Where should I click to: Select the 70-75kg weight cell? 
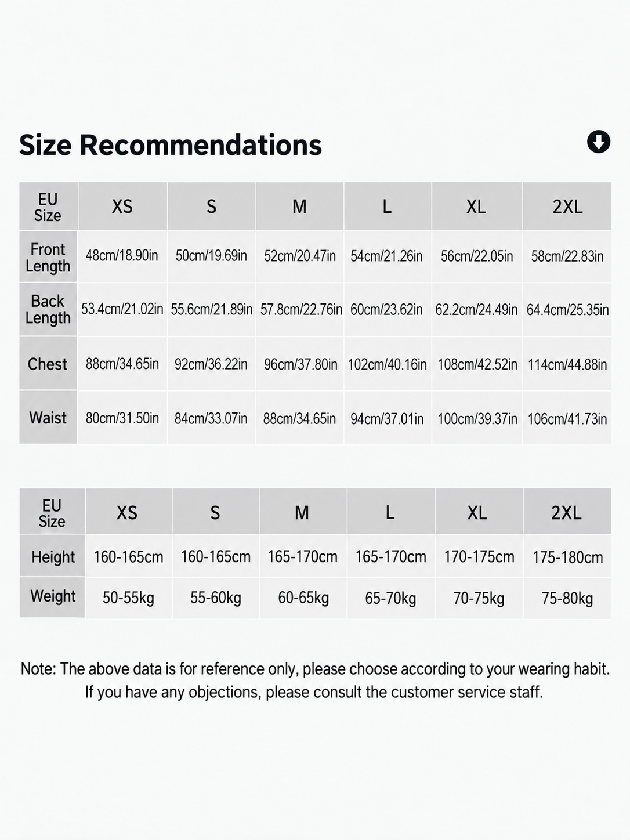pos(479,598)
